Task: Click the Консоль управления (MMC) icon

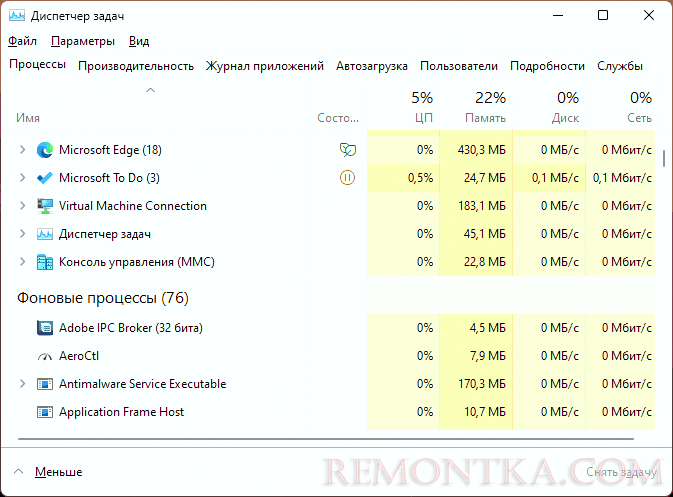Action: [45, 262]
